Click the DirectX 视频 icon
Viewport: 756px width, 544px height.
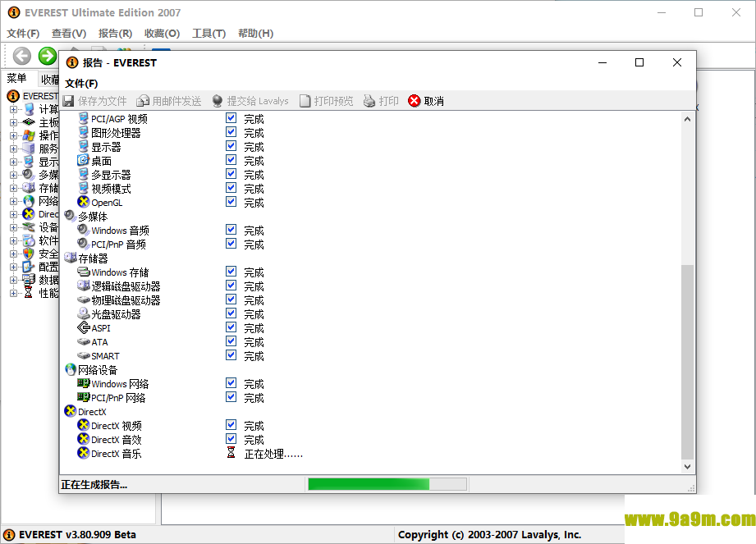pos(84,426)
